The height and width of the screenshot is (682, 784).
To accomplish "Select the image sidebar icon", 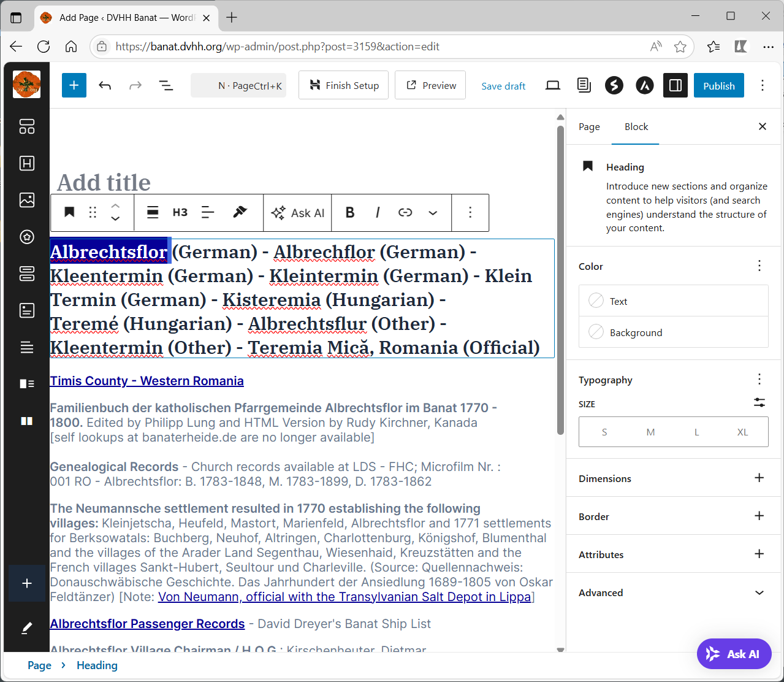I will [27, 200].
